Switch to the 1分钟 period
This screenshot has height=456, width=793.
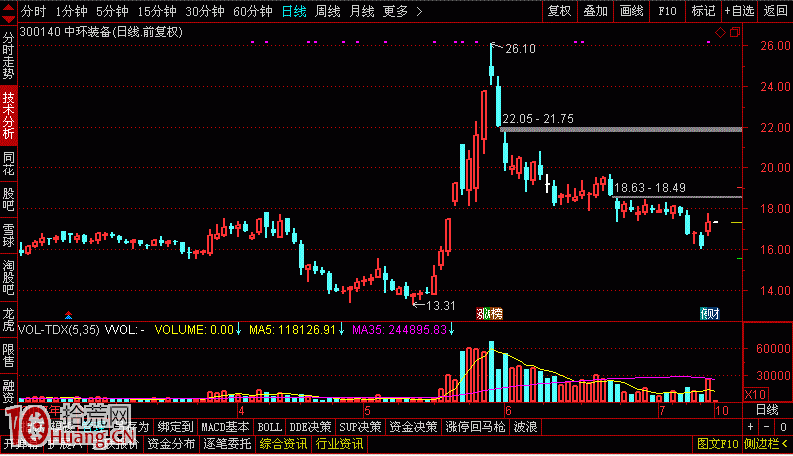coord(71,11)
